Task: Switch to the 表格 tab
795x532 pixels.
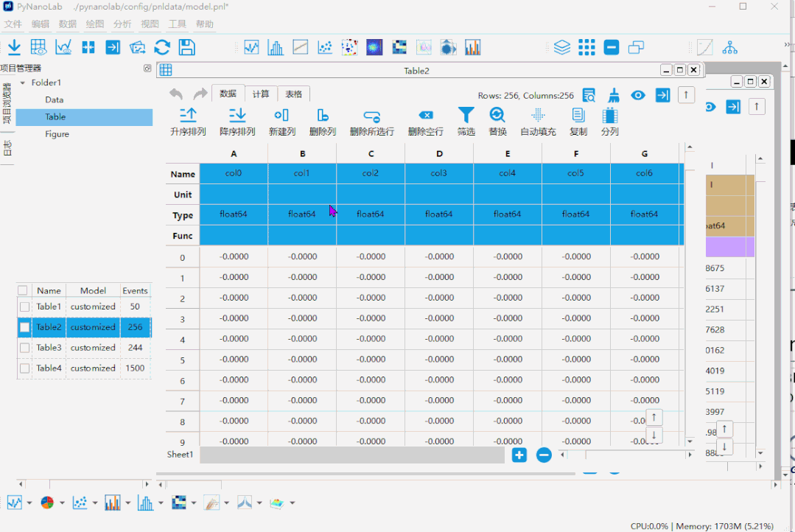Action: [293, 94]
